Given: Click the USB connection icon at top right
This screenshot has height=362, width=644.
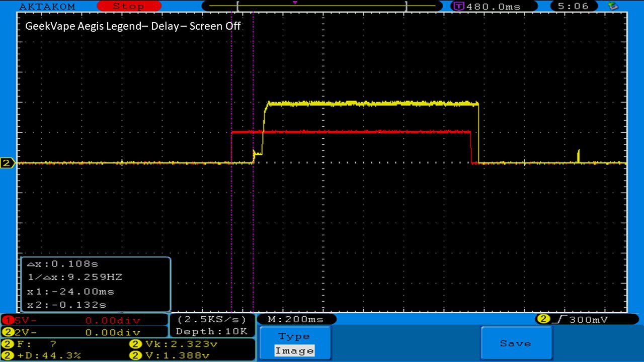Looking at the screenshot, I should pyautogui.click(x=612, y=6).
